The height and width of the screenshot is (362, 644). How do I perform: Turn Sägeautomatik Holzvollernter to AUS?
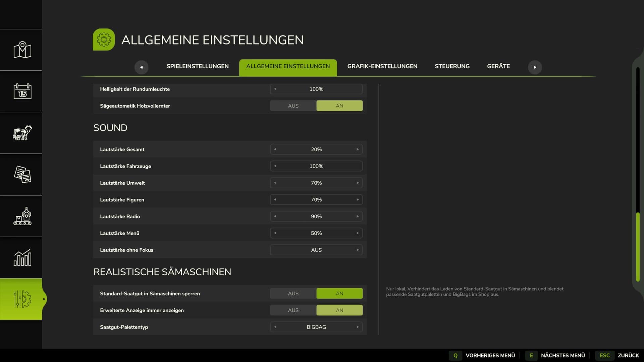pyautogui.click(x=293, y=106)
